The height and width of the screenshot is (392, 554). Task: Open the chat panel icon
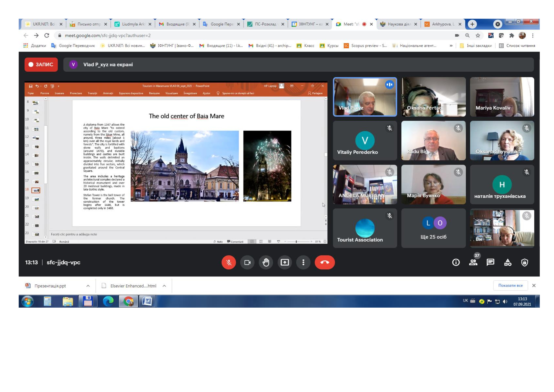click(490, 262)
